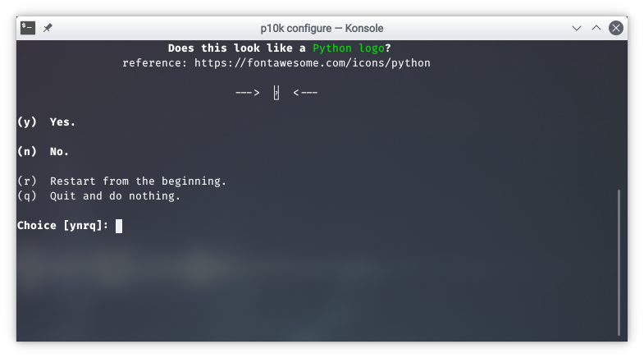Maximize the window with the up chevron
The height and width of the screenshot is (358, 644).
click(596, 28)
